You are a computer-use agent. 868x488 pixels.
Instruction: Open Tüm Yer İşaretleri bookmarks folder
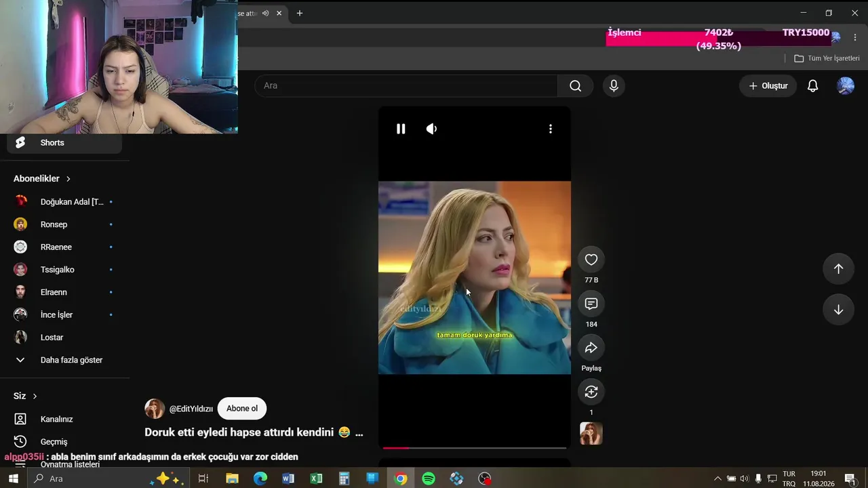(827, 58)
